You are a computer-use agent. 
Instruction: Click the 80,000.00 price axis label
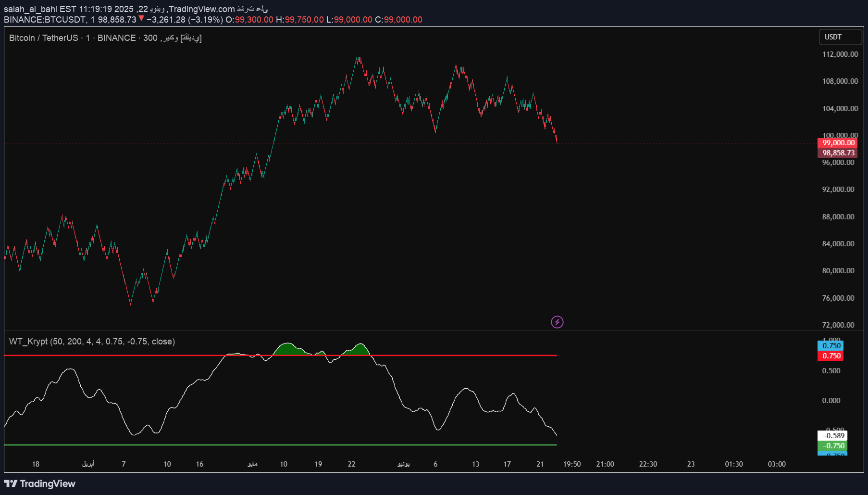tap(838, 271)
